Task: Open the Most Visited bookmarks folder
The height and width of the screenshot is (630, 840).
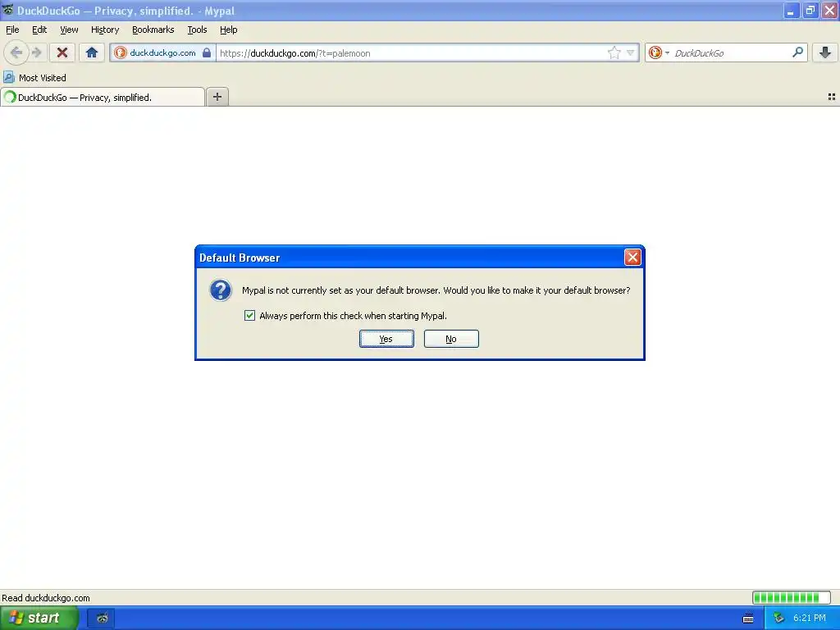Action: pyautogui.click(x=34, y=78)
